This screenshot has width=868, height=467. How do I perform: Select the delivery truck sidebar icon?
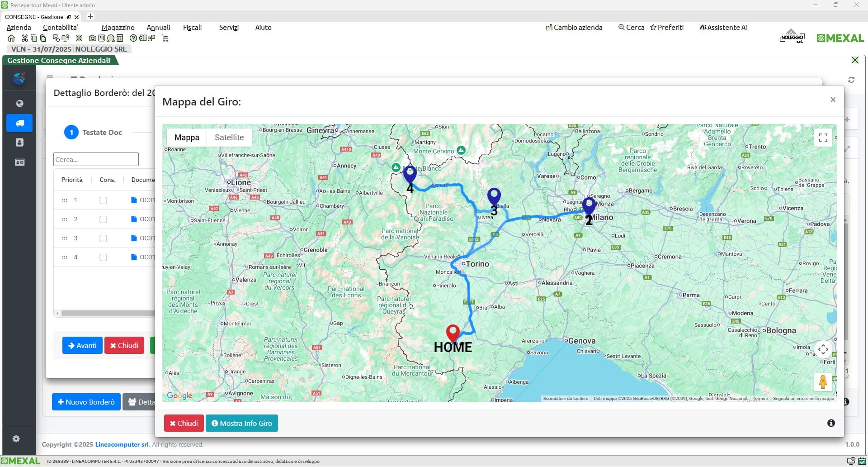[x=19, y=123]
